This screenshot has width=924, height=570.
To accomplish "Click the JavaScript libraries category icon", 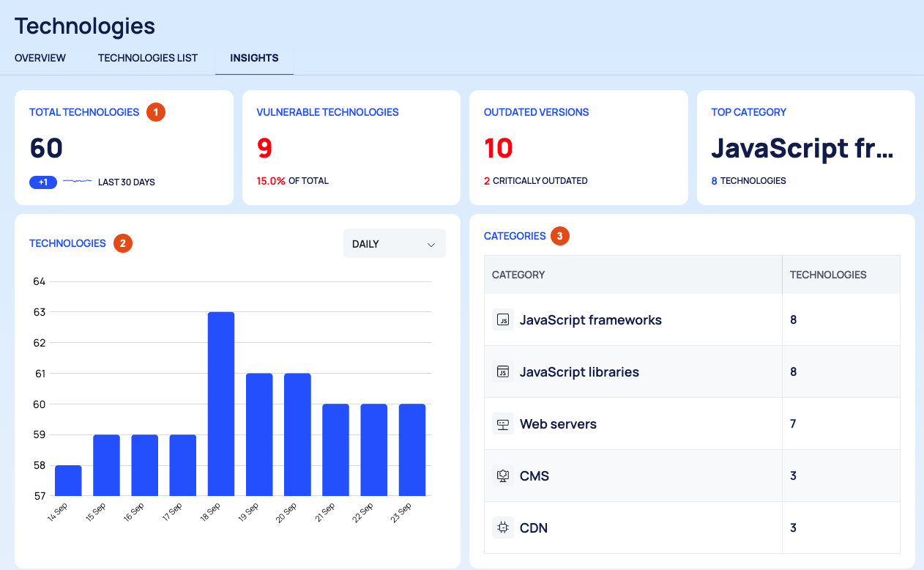I will (x=503, y=372).
